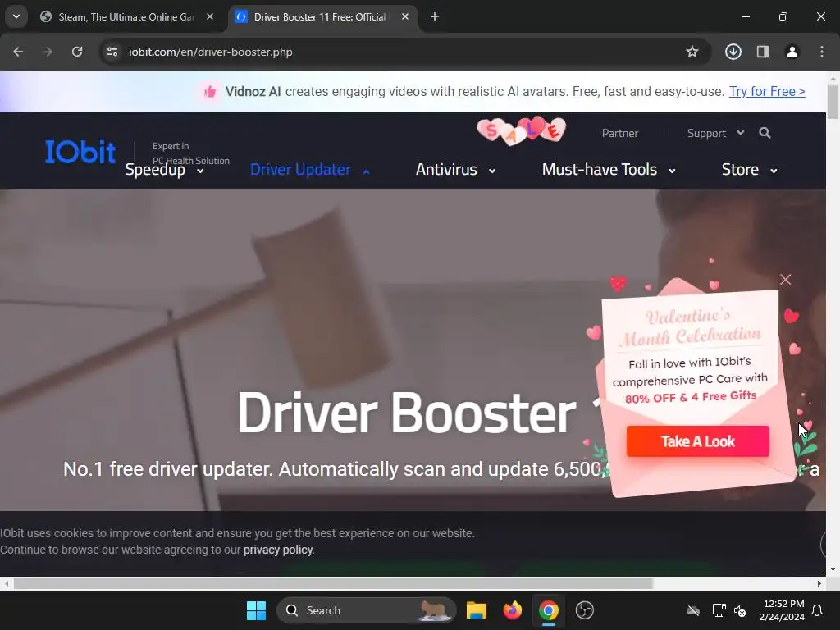
Task: Click the Vidnoz AI thumbs-up icon
Action: [209, 92]
